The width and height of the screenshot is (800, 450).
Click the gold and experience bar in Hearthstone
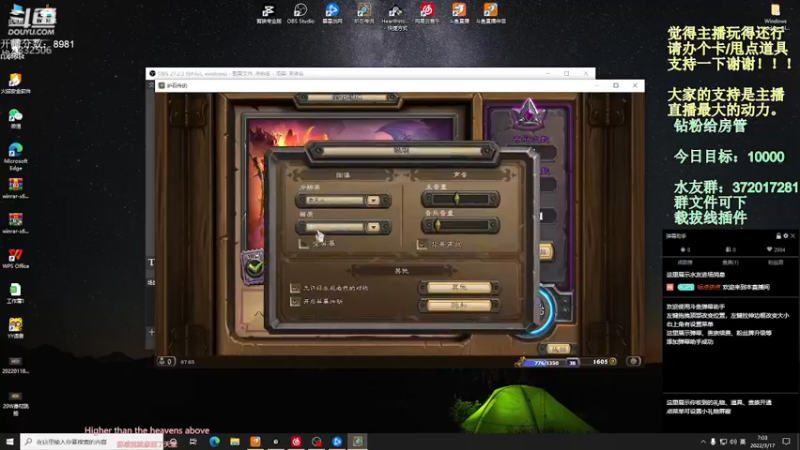tap(568, 362)
